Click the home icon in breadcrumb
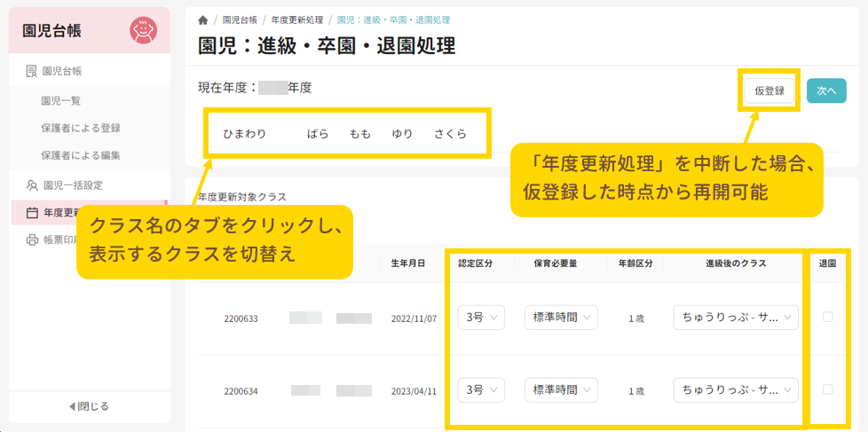868x432 pixels. click(x=203, y=20)
